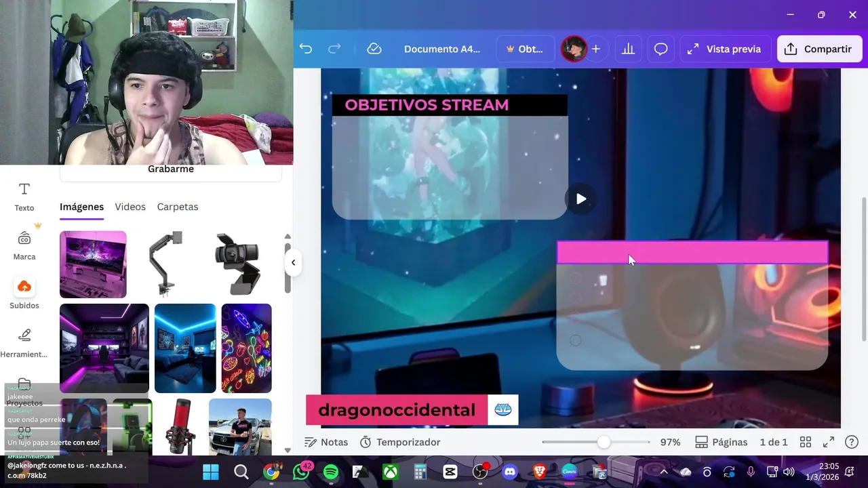Viewport: 868px width, 488px height.
Task: Open WhatsApp from the taskbar
Action: (301, 472)
